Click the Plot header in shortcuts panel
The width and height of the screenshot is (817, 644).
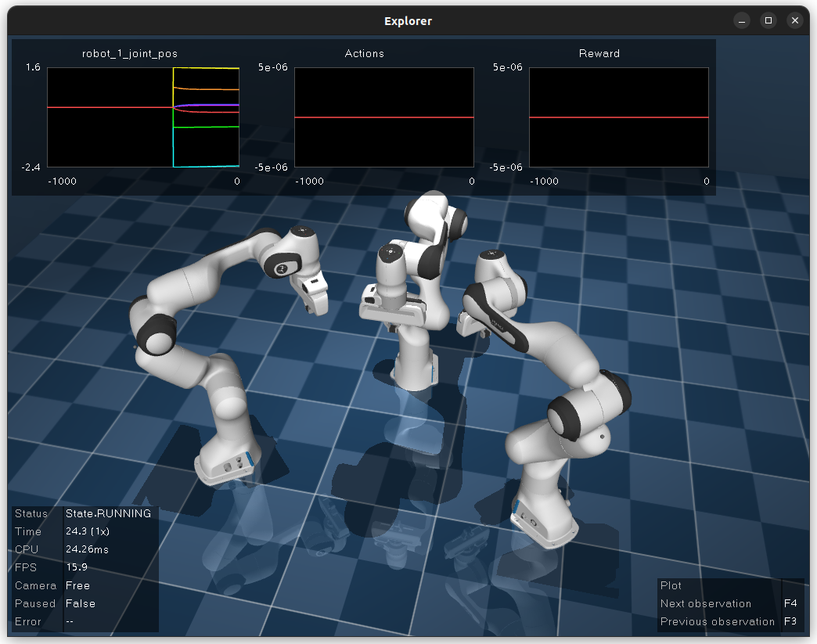(671, 585)
